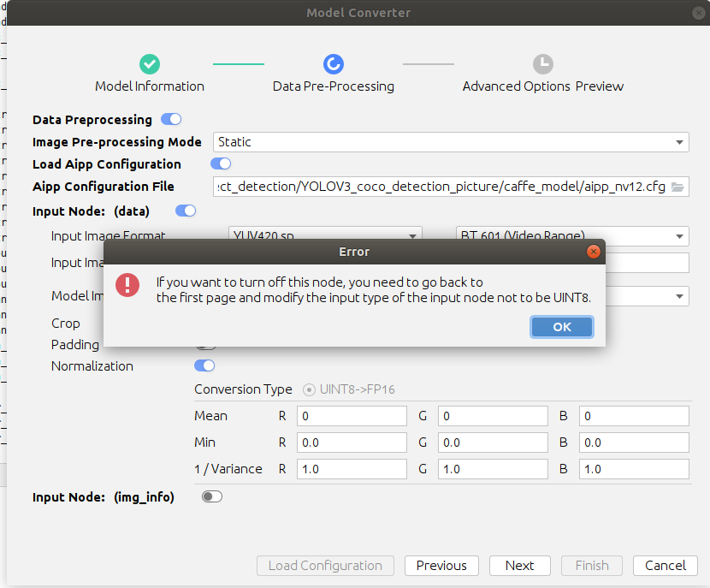Open the BT.601 (Video Range) dropdown
This screenshot has height=588, width=710.
[572, 235]
